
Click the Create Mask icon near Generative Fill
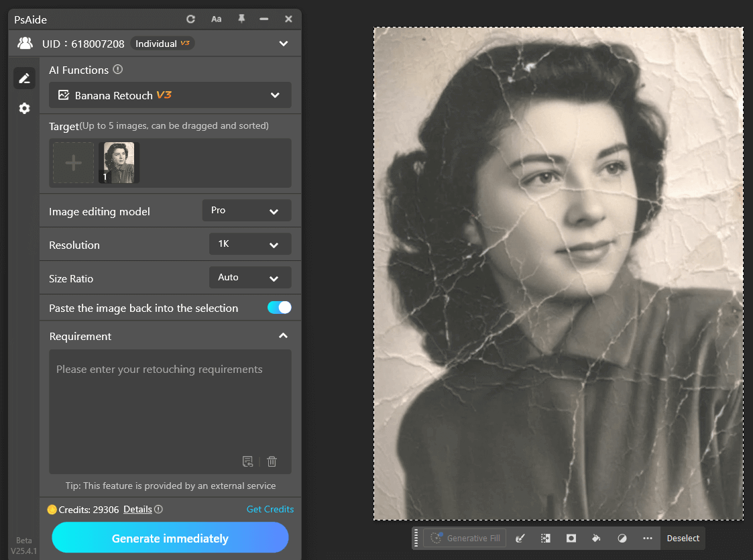(571, 538)
